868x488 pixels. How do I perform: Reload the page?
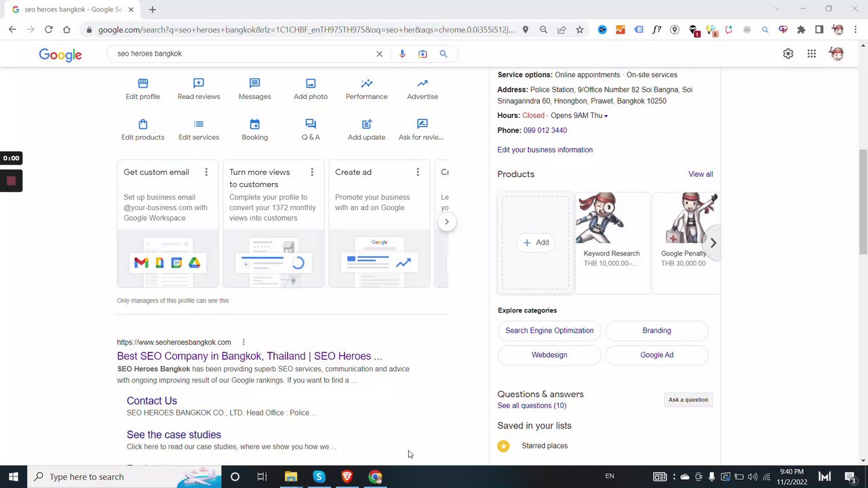[48, 29]
